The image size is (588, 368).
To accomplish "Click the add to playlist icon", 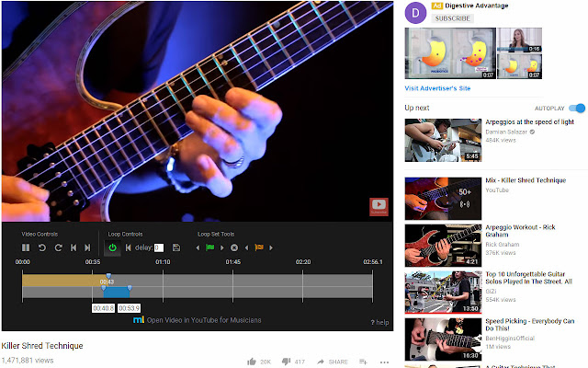I will tap(363, 362).
